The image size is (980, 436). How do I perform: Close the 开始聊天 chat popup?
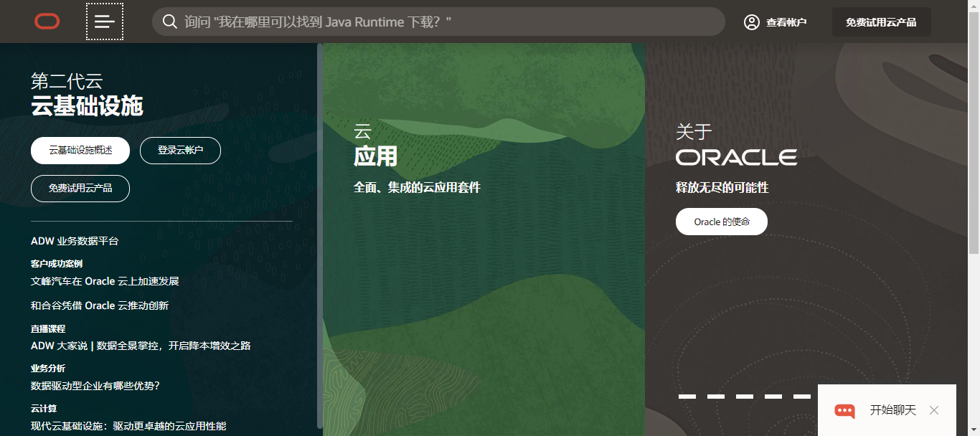[x=934, y=410]
